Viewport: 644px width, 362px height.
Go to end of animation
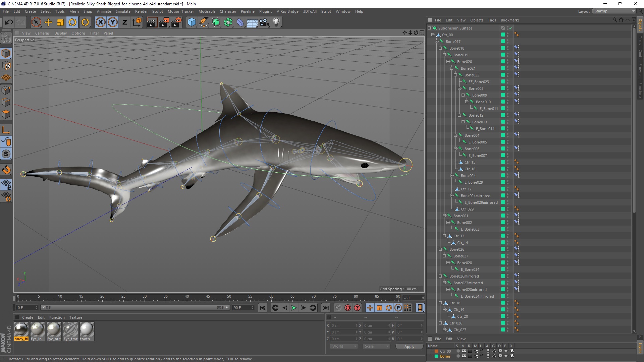point(325,308)
